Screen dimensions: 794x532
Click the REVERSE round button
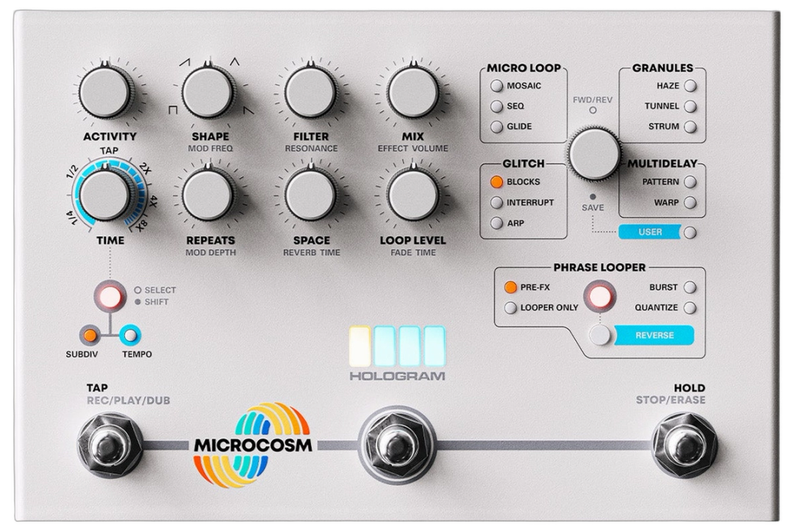(600, 335)
